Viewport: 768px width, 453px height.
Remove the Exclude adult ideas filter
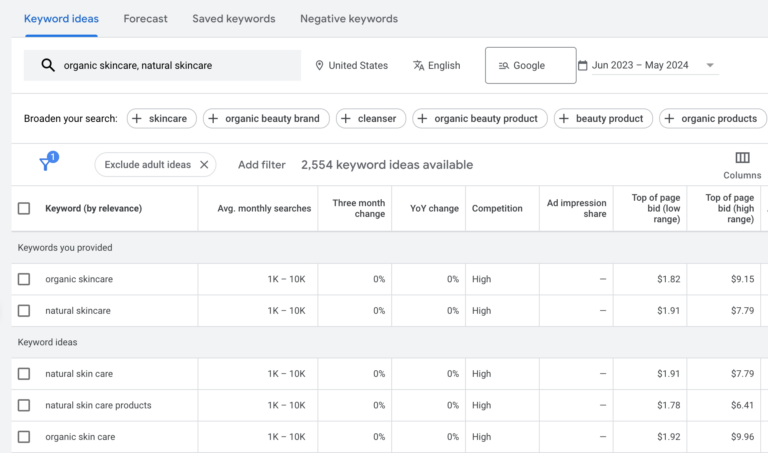tap(204, 165)
